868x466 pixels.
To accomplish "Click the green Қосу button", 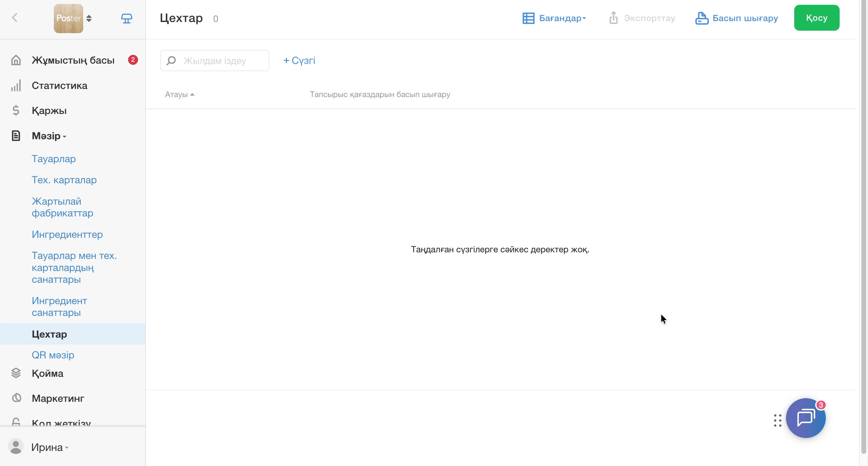I will [x=816, y=18].
